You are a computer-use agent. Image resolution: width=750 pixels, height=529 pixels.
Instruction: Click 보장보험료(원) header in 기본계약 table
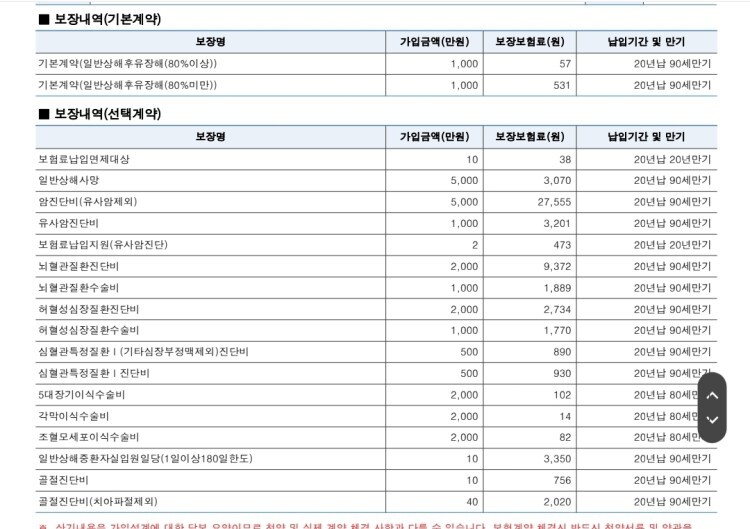(529, 42)
